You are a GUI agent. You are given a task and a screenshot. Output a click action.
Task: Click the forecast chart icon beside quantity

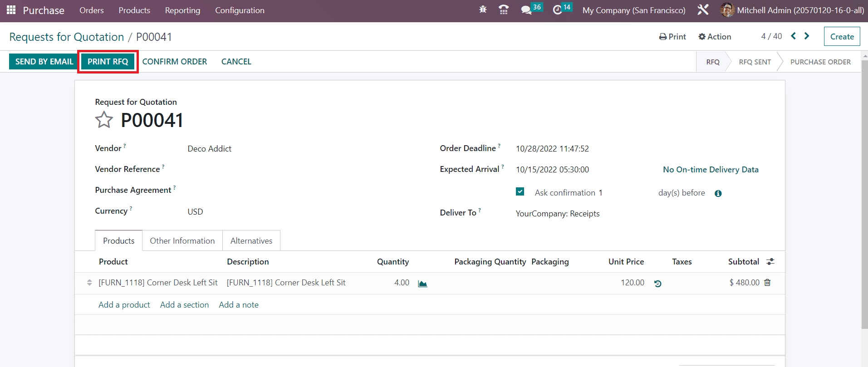[422, 284]
